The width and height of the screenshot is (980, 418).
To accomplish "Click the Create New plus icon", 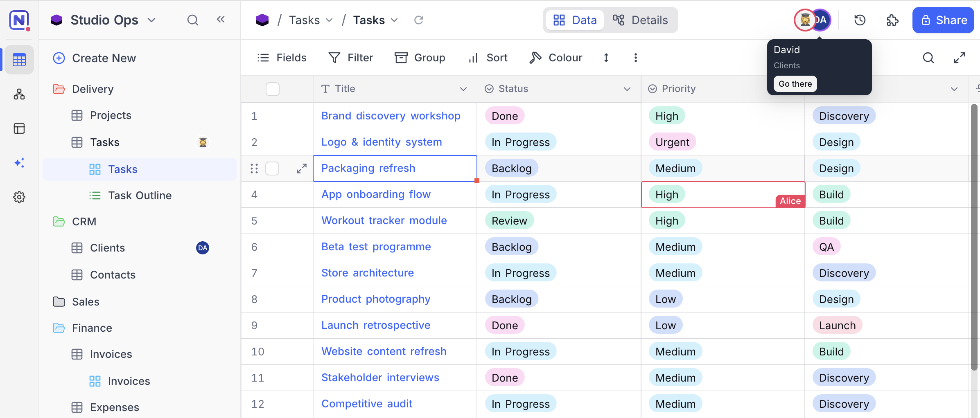I will tap(59, 58).
